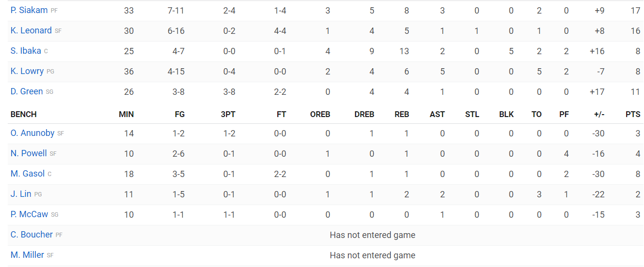Open C. Boucher player page
This screenshot has height=267, width=644.
click(31, 235)
